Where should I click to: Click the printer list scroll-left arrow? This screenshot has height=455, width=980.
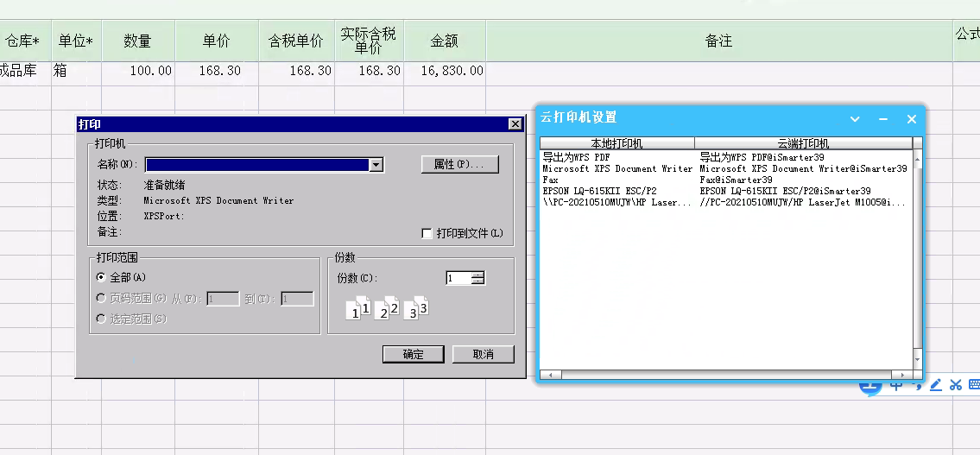click(x=550, y=375)
